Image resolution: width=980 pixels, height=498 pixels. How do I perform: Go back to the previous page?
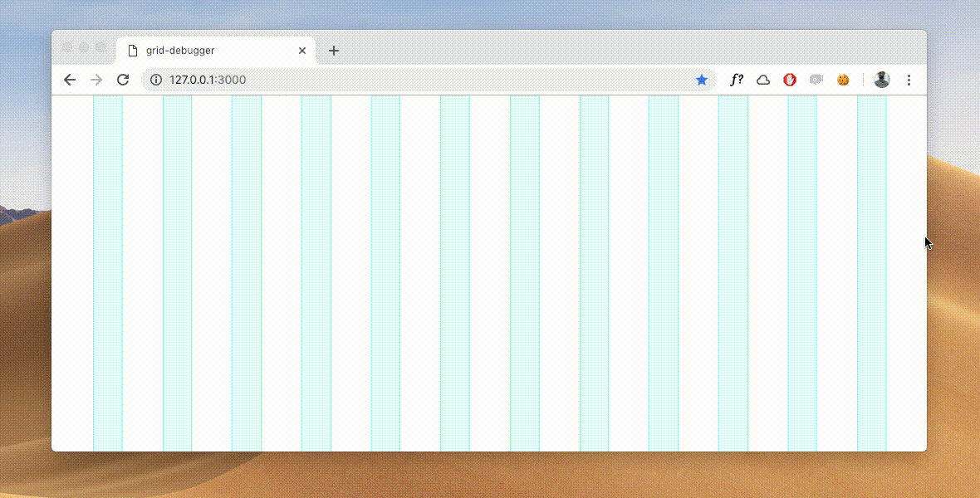click(x=70, y=80)
